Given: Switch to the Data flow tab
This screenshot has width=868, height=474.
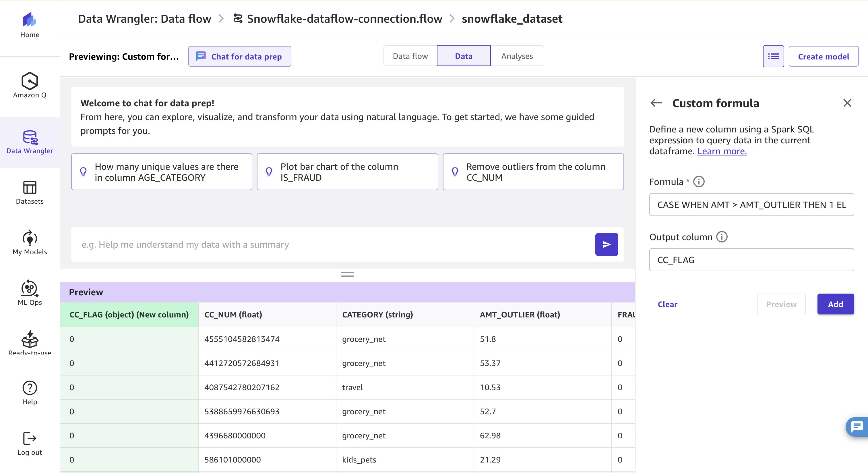Looking at the screenshot, I should [410, 56].
